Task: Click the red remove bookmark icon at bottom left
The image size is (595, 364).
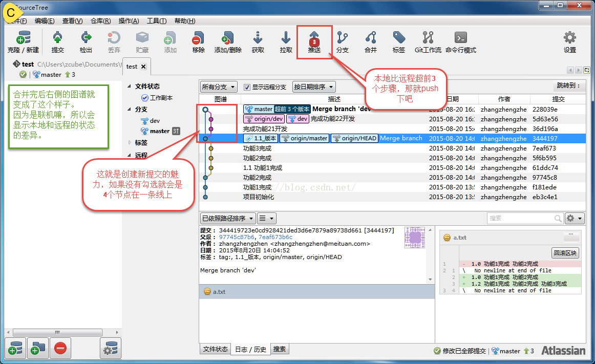Action: [x=60, y=348]
